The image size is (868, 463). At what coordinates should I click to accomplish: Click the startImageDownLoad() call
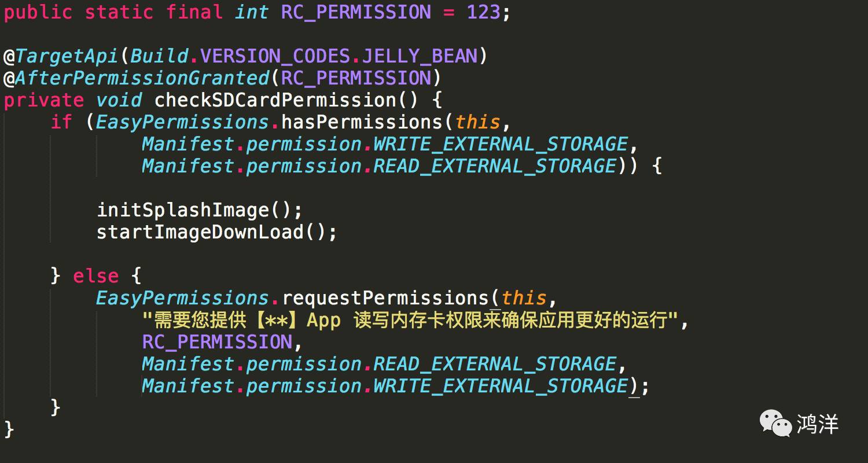pyautogui.click(x=217, y=232)
